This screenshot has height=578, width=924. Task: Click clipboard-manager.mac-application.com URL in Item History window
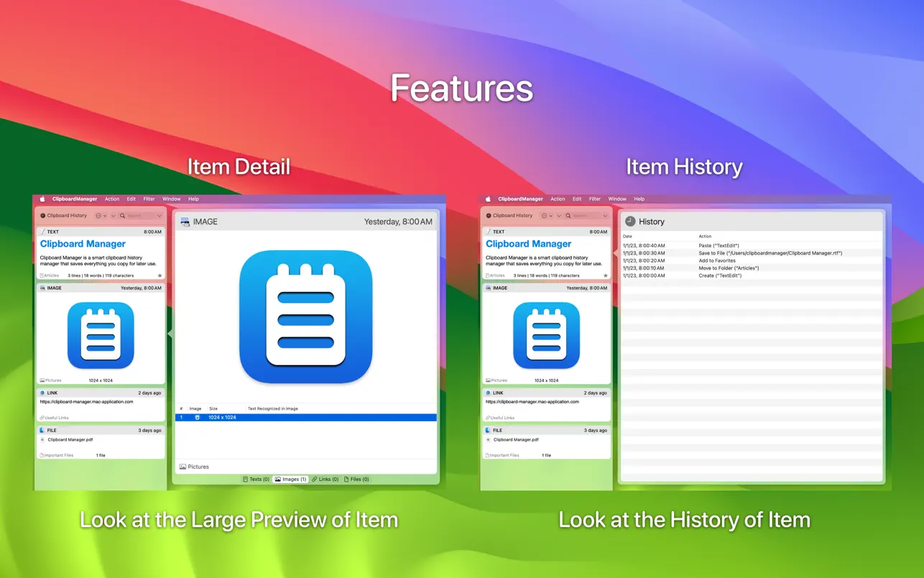[x=532, y=402]
